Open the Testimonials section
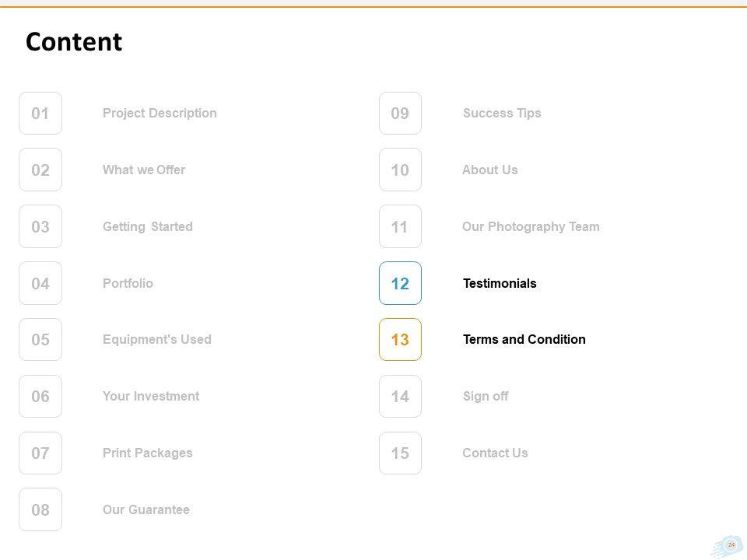747x560 pixels. pos(500,283)
